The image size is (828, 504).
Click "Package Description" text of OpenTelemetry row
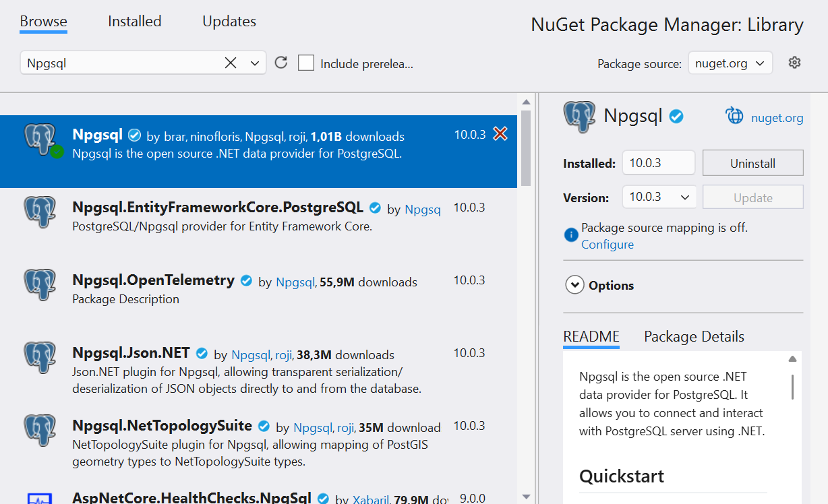click(x=125, y=299)
